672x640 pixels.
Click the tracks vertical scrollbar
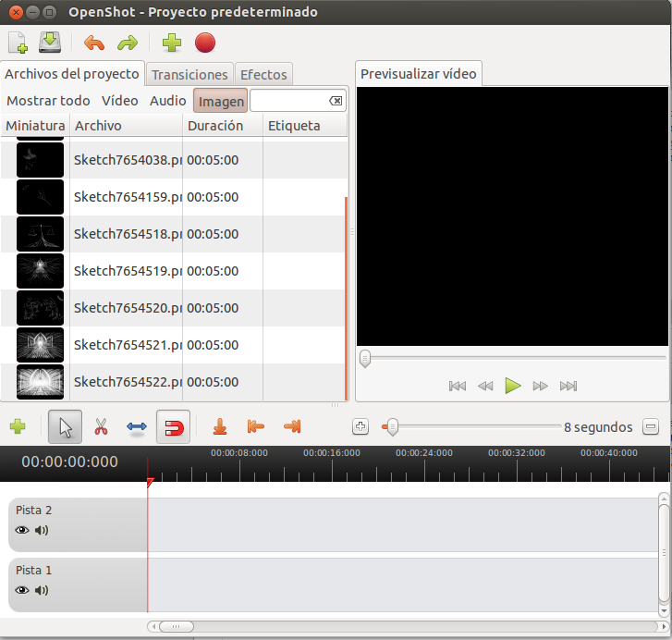[664, 553]
